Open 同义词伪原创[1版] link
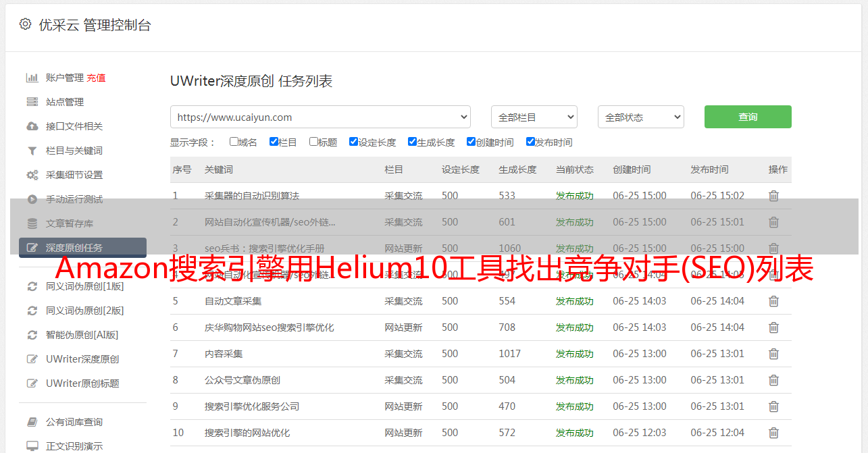 [x=84, y=286]
